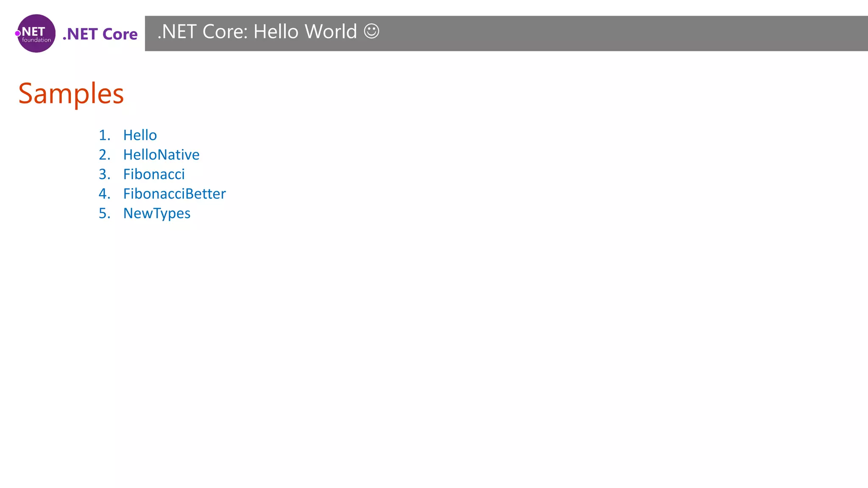
Task: Open the HelloNative sample link
Action: pyautogui.click(x=161, y=155)
